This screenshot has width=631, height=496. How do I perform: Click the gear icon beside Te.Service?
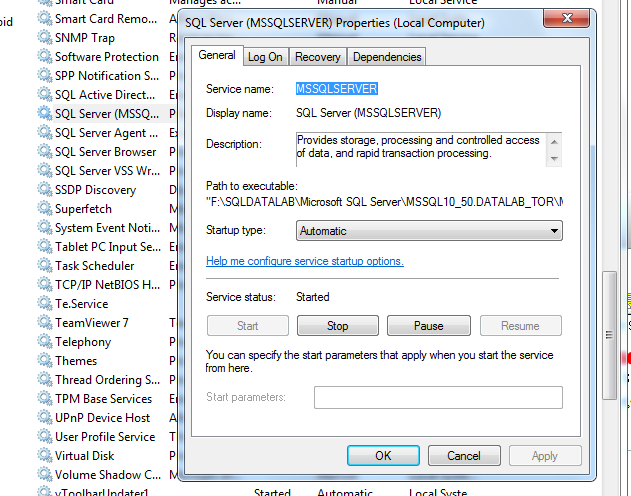pyautogui.click(x=45, y=304)
